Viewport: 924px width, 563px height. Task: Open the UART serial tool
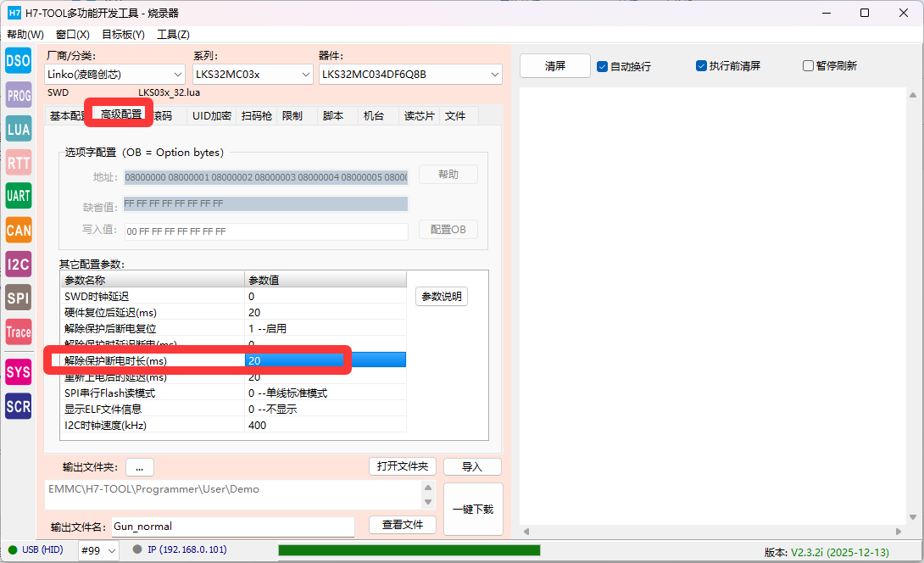[x=18, y=196]
